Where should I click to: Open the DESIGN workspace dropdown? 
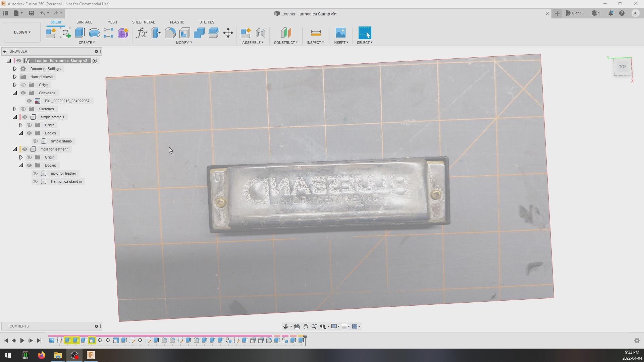tap(22, 32)
